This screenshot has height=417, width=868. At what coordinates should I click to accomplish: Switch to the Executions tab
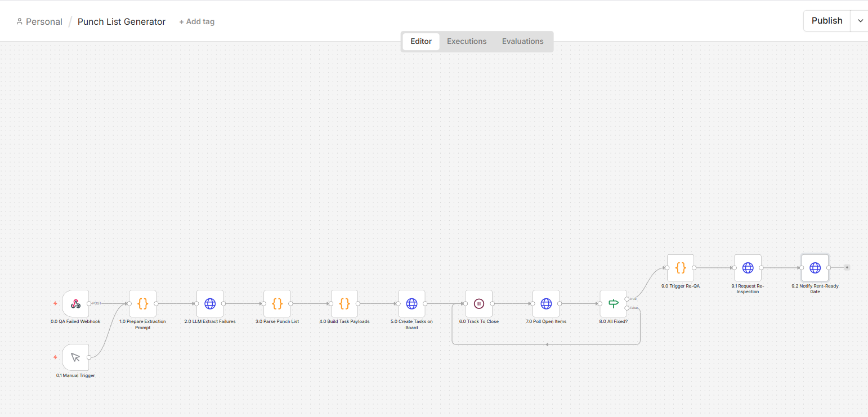point(467,41)
